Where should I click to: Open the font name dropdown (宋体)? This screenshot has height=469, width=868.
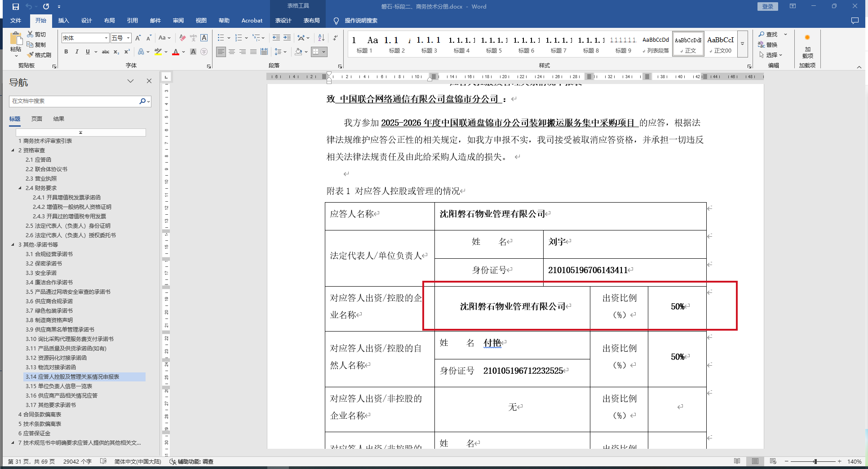(x=106, y=38)
